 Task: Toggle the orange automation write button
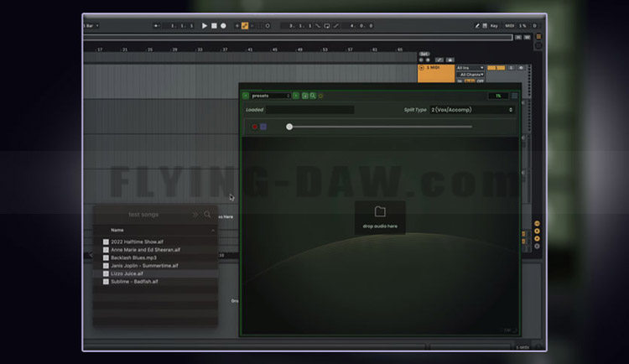point(245,26)
